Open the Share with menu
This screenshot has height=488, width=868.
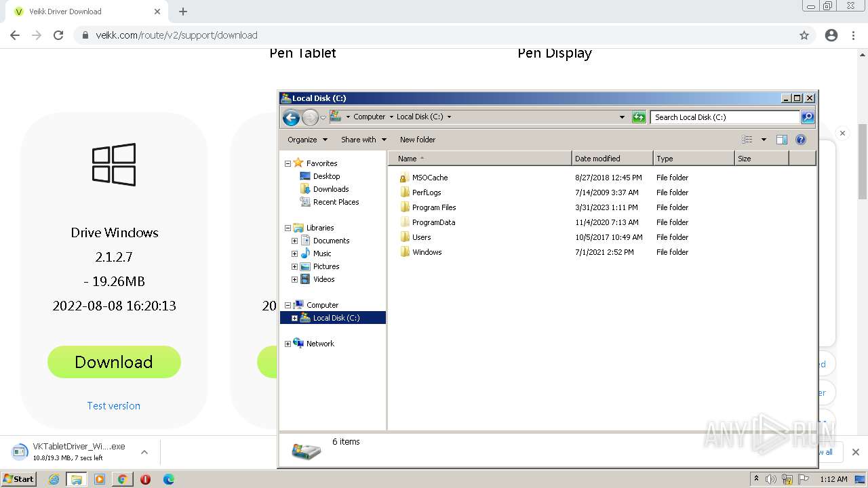click(363, 140)
